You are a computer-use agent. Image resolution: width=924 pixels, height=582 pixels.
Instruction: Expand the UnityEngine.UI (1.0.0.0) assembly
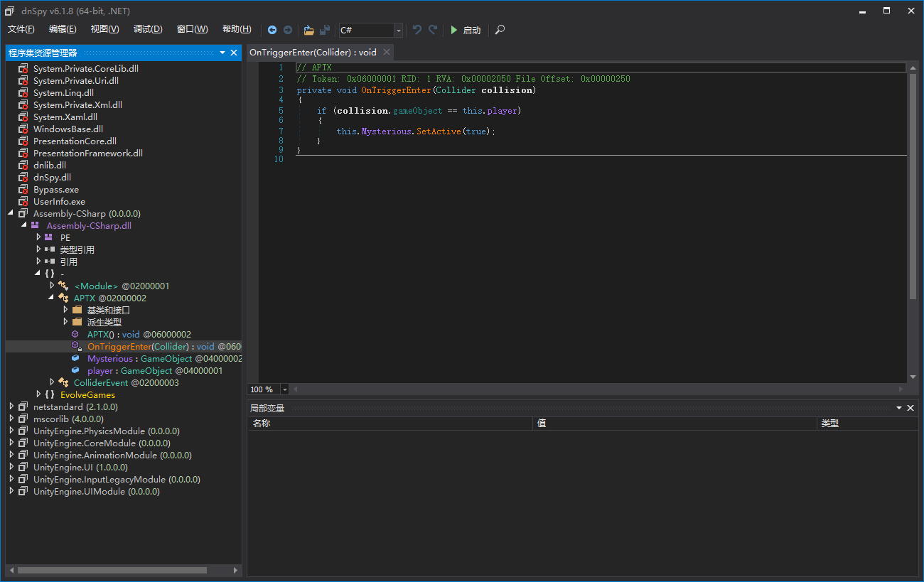[x=11, y=467]
